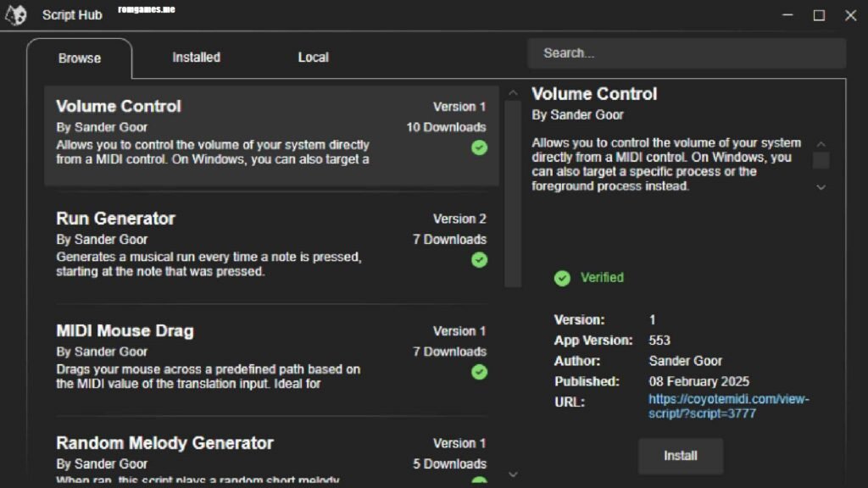Click the Script Hub coyote logo icon

click(x=16, y=15)
